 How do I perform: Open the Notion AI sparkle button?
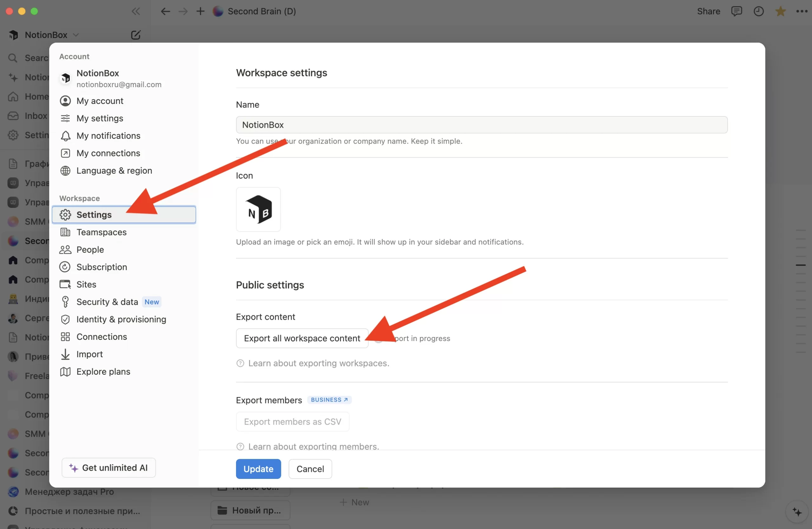point(797,512)
